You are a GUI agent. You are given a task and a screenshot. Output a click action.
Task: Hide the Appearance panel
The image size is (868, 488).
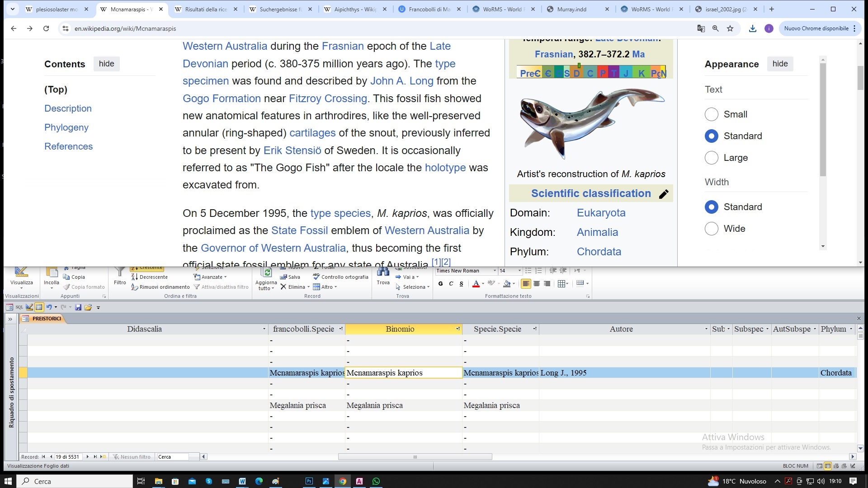(x=780, y=64)
